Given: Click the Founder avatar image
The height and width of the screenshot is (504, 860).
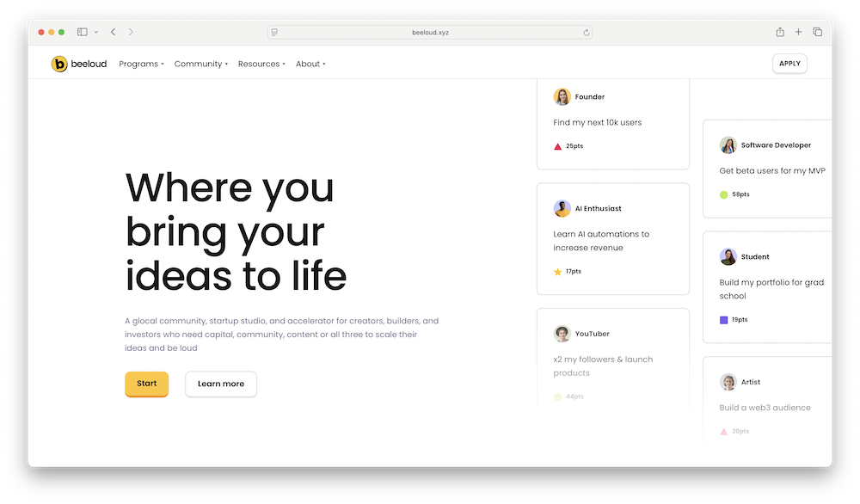Looking at the screenshot, I should 562,96.
